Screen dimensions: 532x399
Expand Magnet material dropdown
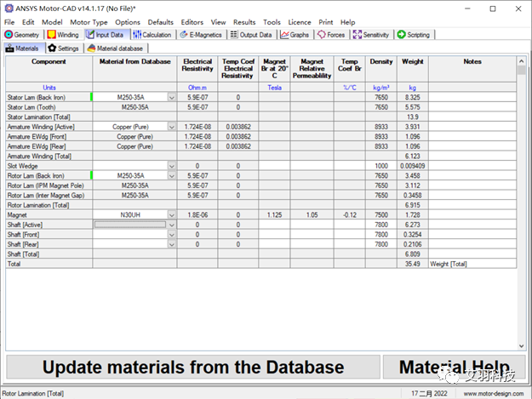[x=172, y=215]
